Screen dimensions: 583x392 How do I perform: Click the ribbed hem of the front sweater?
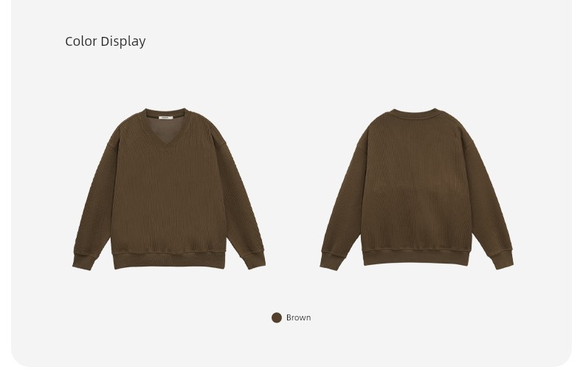click(x=169, y=261)
